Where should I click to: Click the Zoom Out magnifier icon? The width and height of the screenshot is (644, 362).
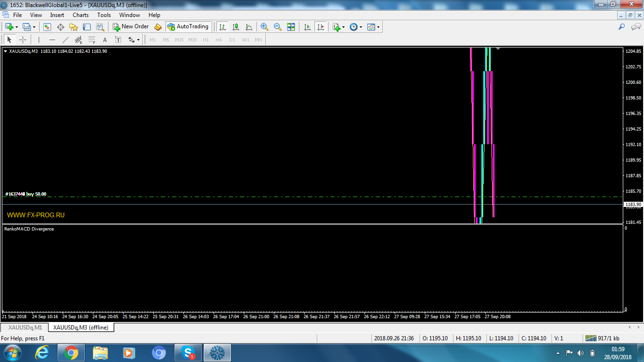point(278,27)
